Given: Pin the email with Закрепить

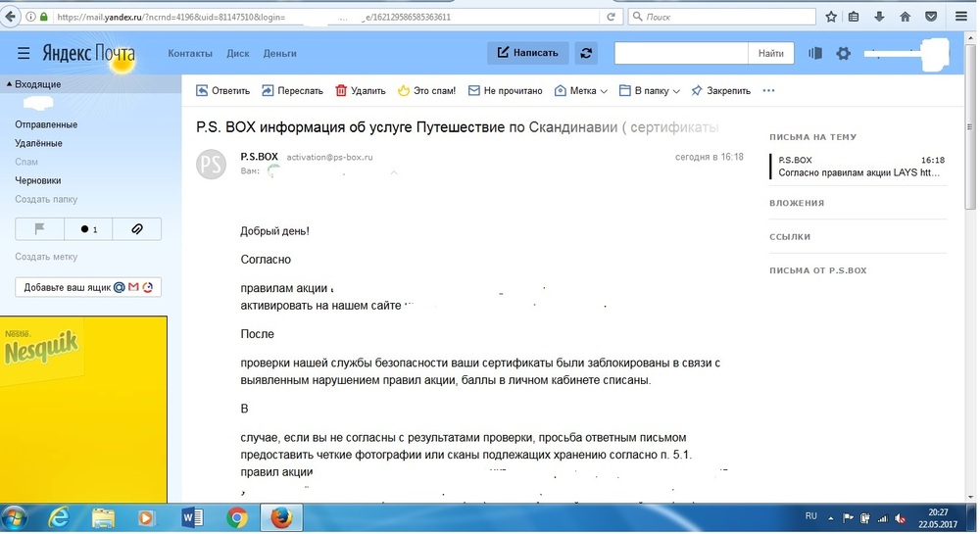Looking at the screenshot, I should 720,90.
